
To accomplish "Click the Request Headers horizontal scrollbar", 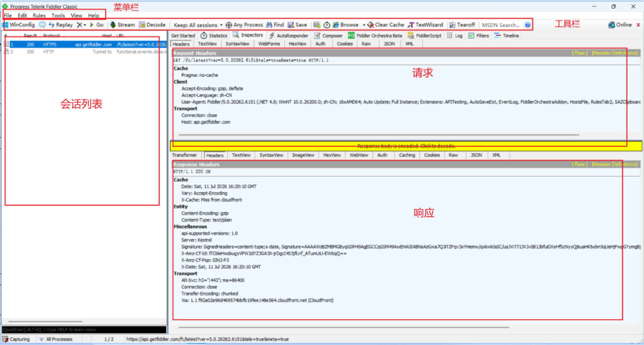I will [x=379, y=135].
